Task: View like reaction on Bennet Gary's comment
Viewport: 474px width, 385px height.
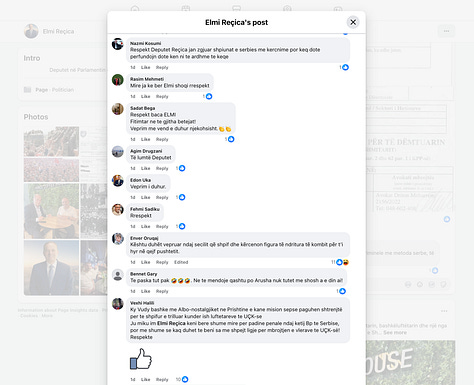Action: pos(341,291)
